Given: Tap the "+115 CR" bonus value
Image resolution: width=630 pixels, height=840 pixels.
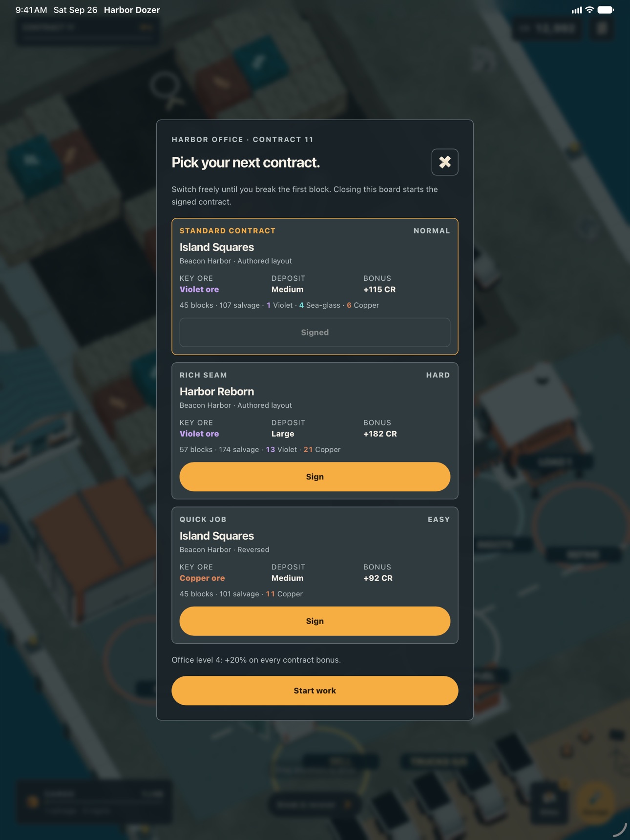Looking at the screenshot, I should click(x=379, y=290).
